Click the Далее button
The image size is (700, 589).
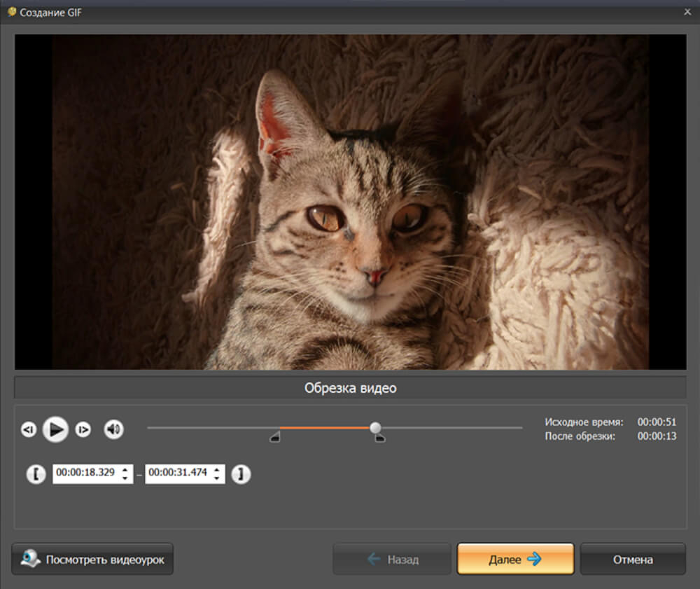[x=516, y=559]
